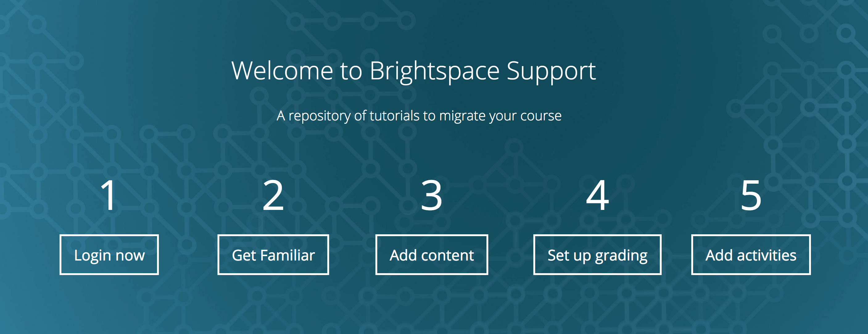
Task: Click the word "to" in the main heading
Action: click(351, 71)
